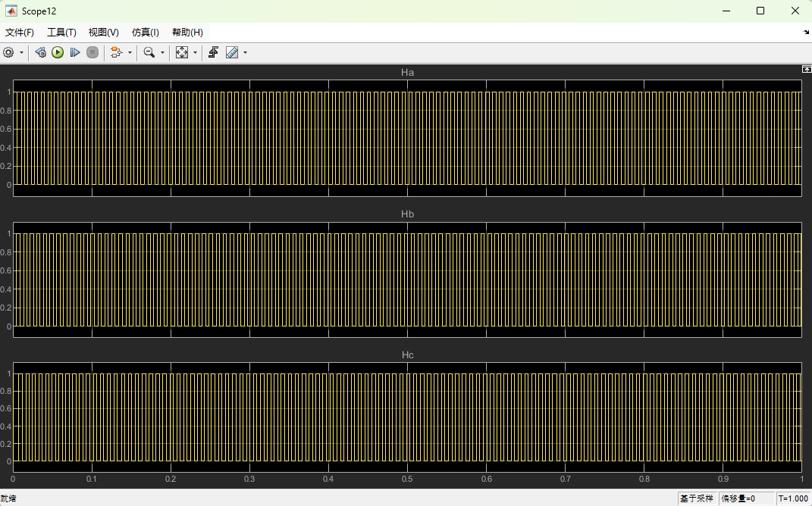Viewport: 812px width, 506px height.
Task: Click the Ha waveform plot area
Action: [408, 138]
